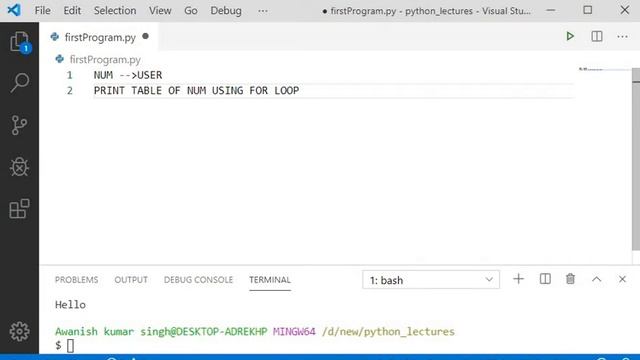Show more menu bar items ellipsis
Viewport: 640px width, 360px height.
click(263, 11)
